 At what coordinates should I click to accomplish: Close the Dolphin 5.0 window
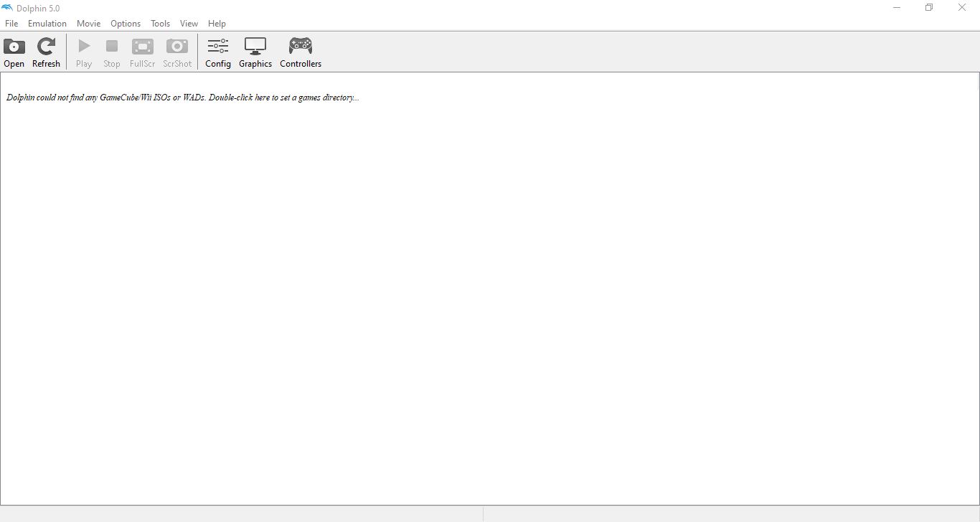tap(963, 8)
